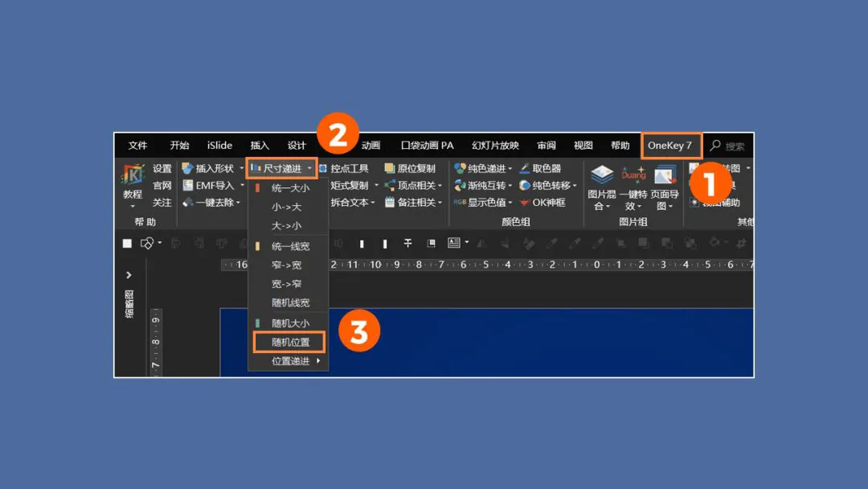Click the search magnifier icon
The width and height of the screenshot is (868, 489).
[715, 145]
